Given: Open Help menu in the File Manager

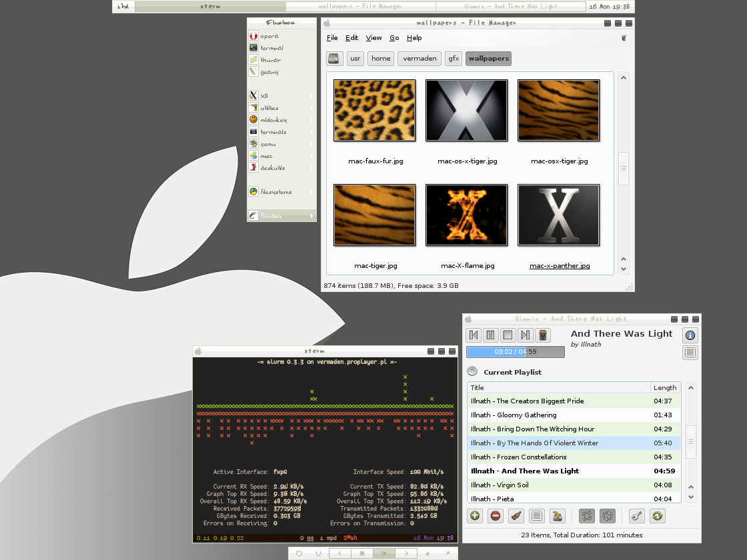Looking at the screenshot, I should (x=414, y=37).
